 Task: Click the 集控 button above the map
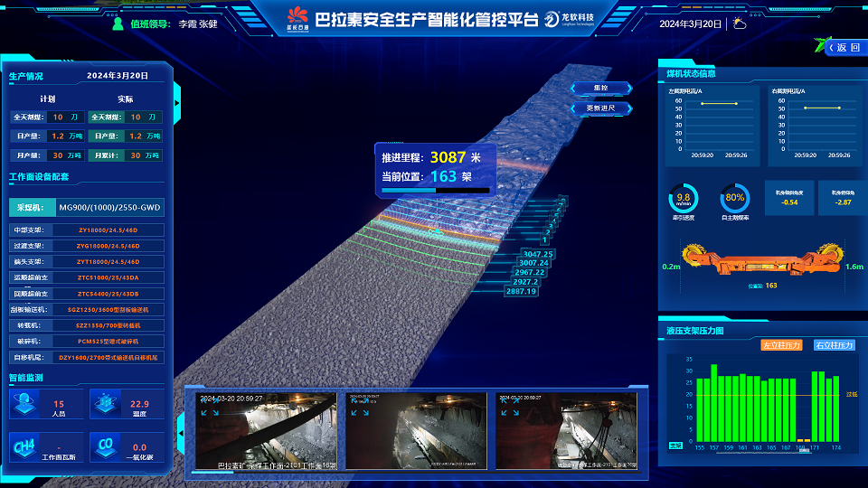599,89
